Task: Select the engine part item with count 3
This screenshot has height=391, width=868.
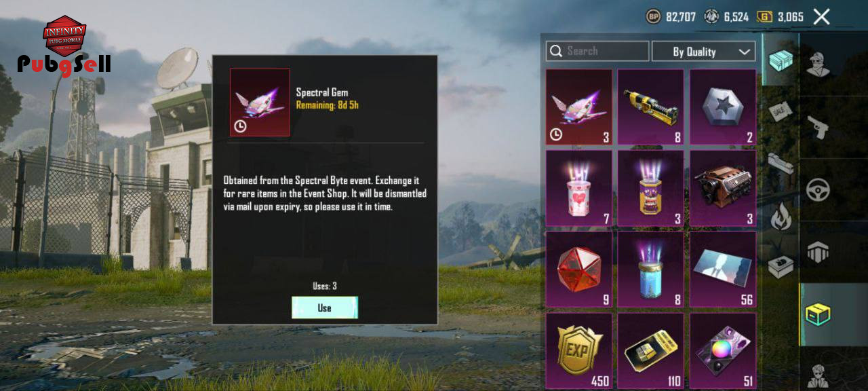Action: pos(723,188)
